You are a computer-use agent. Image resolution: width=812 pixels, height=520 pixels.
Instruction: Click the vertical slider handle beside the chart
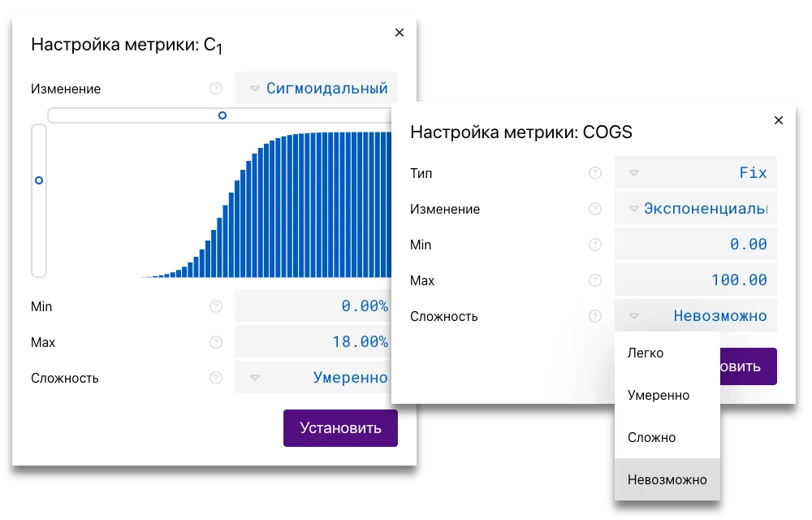(x=39, y=180)
